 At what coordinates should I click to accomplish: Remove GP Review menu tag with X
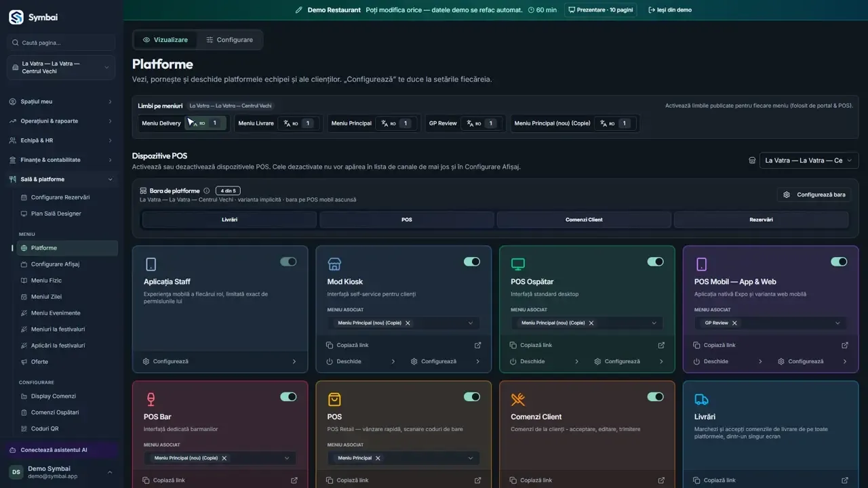click(734, 323)
